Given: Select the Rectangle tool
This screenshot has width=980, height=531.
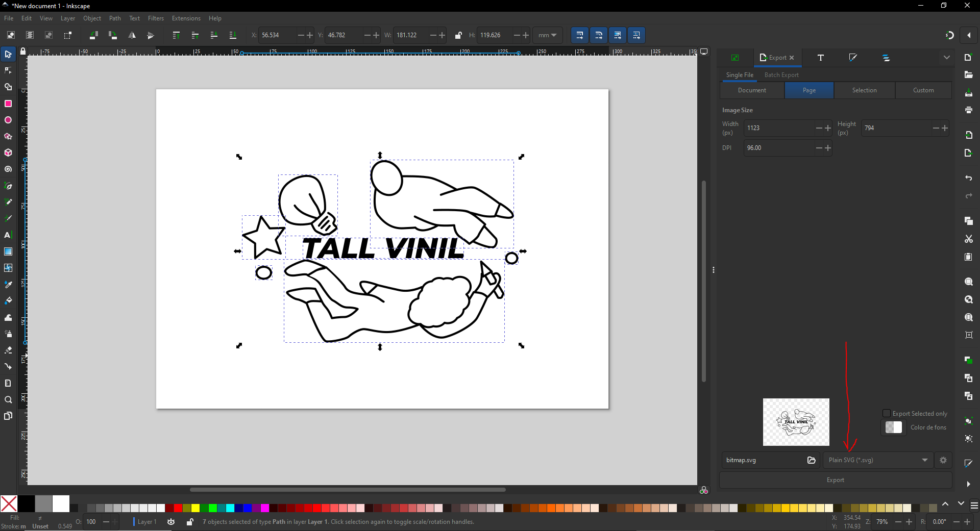Looking at the screenshot, I should pyautogui.click(x=8, y=104).
